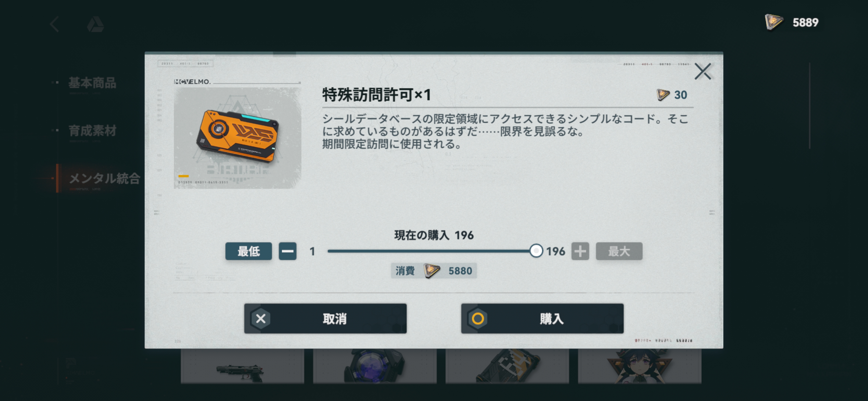
Task: Cancel purchase with 取消 button
Action: point(325,318)
